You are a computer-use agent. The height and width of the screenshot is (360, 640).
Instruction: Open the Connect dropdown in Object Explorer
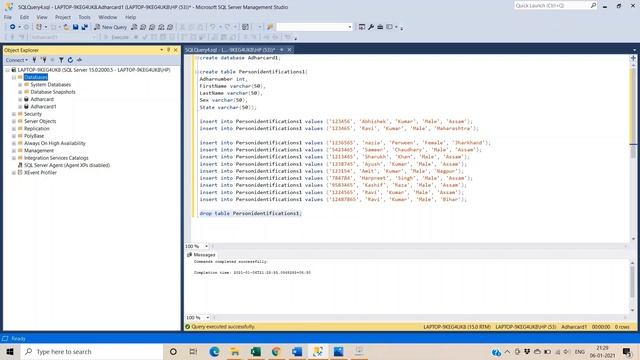click(17, 60)
